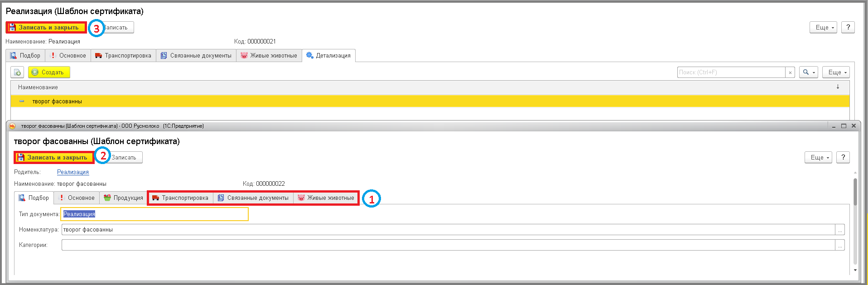Open the Номенклатура selection ellipsis button
The height and width of the screenshot is (285, 868).
click(x=840, y=230)
